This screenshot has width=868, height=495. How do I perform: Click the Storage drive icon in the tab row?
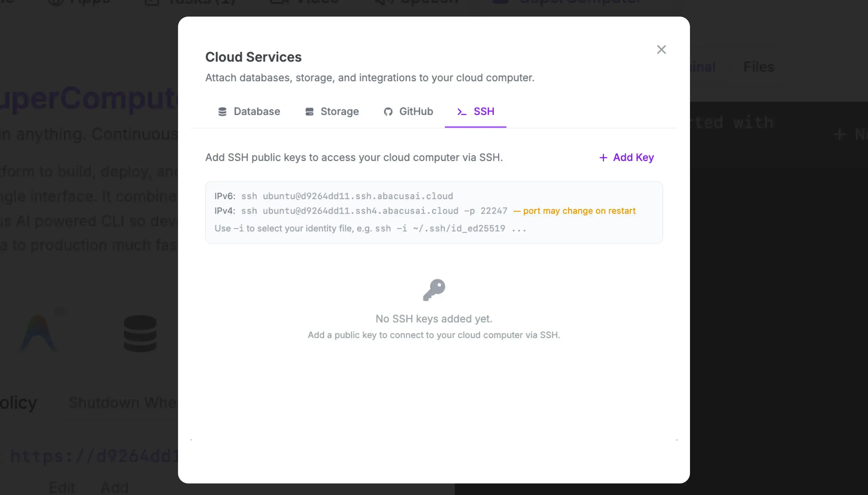[x=309, y=112]
